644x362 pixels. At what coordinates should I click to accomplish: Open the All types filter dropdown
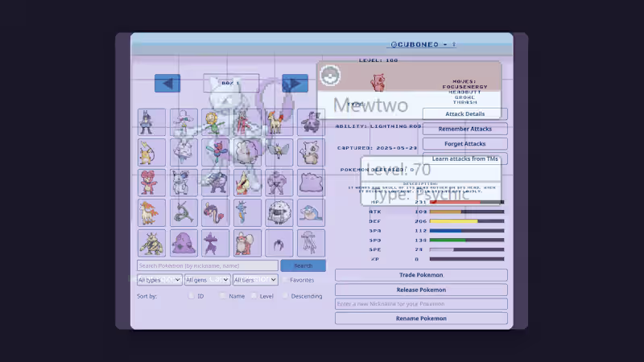[159, 280]
